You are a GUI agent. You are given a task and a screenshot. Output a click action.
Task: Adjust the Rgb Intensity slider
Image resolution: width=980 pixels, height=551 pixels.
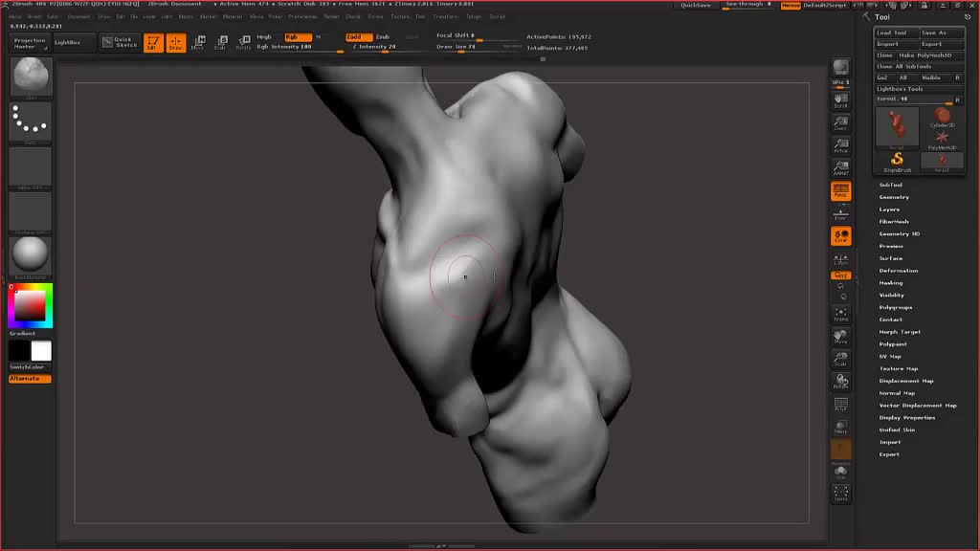click(x=300, y=48)
